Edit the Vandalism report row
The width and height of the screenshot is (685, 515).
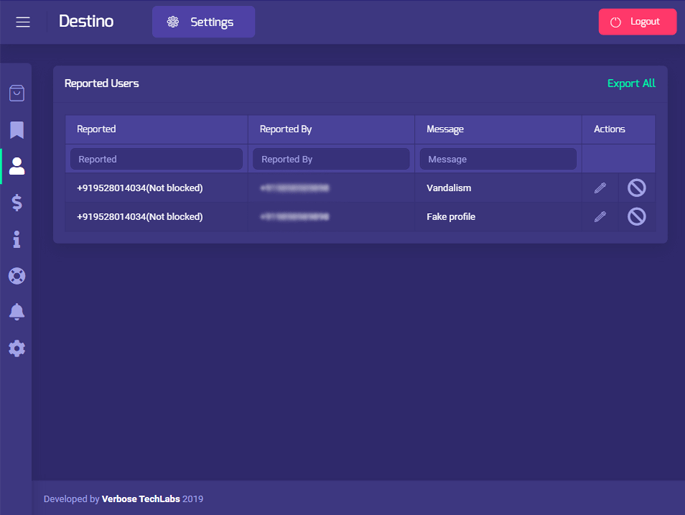(x=600, y=188)
